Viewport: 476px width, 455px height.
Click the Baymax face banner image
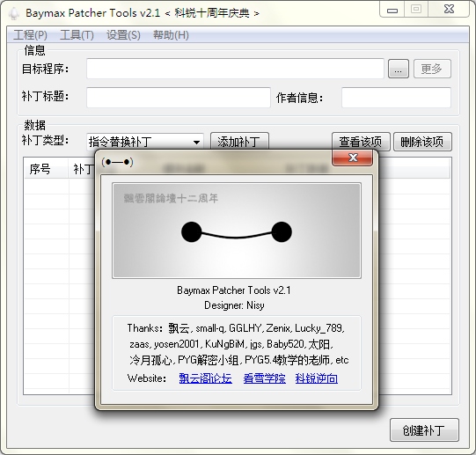coord(237,231)
